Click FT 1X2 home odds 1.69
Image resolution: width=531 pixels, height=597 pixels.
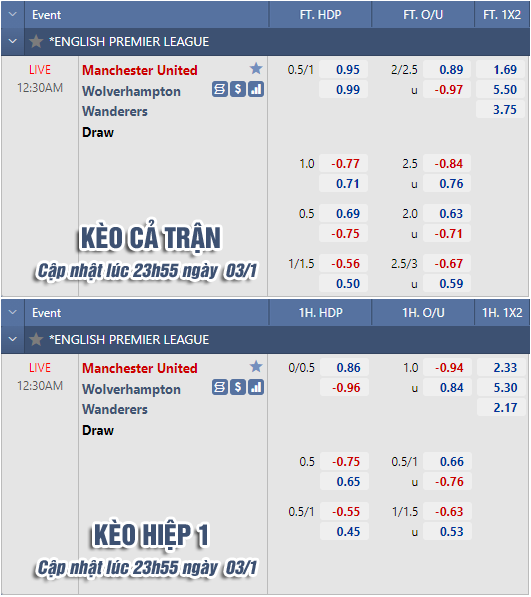pos(501,70)
